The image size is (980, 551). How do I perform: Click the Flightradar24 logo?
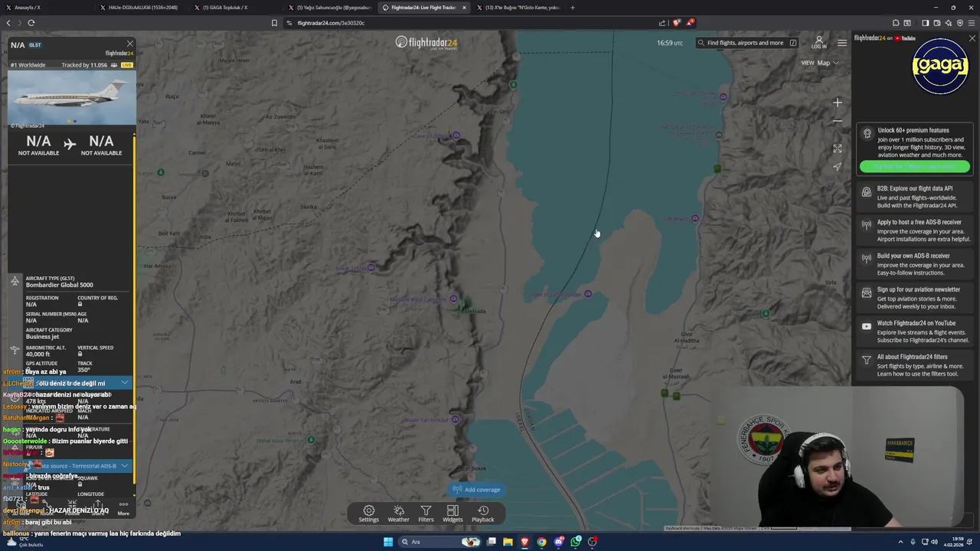[x=426, y=43]
